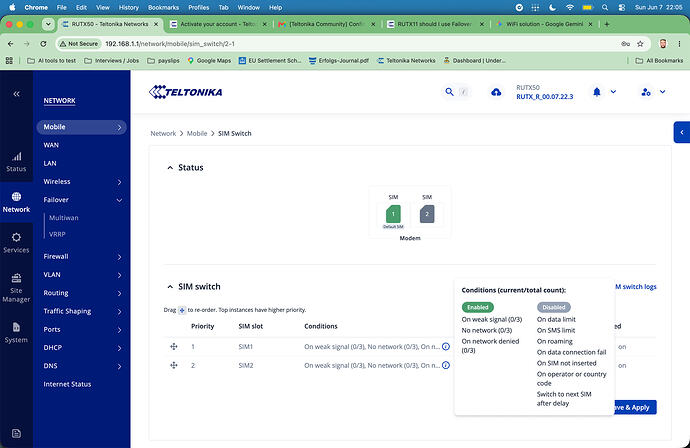Switch to the WiFi solution Gemini tab
Image resolution: width=690 pixels, height=448 pixels.
tap(545, 24)
